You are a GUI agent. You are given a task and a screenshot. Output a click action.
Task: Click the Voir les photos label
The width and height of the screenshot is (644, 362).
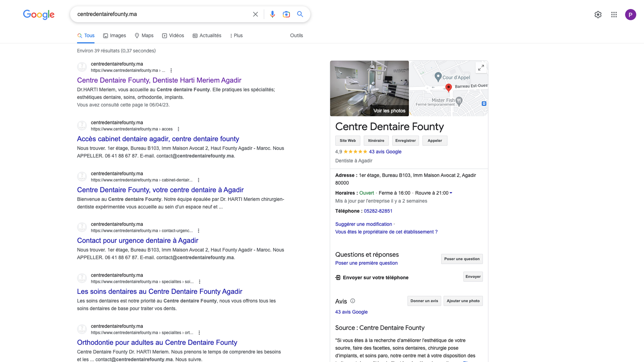(389, 111)
